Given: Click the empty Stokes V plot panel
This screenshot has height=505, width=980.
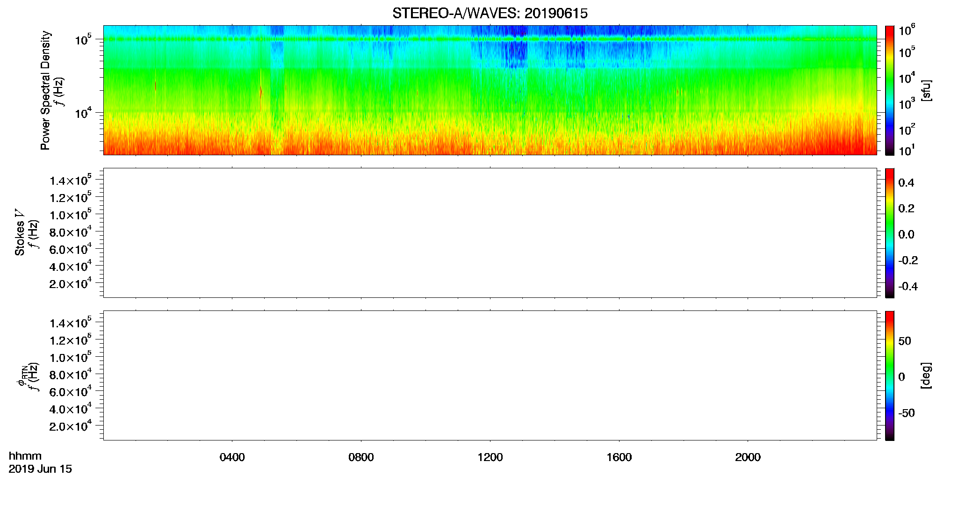Looking at the screenshot, I should click(x=490, y=233).
